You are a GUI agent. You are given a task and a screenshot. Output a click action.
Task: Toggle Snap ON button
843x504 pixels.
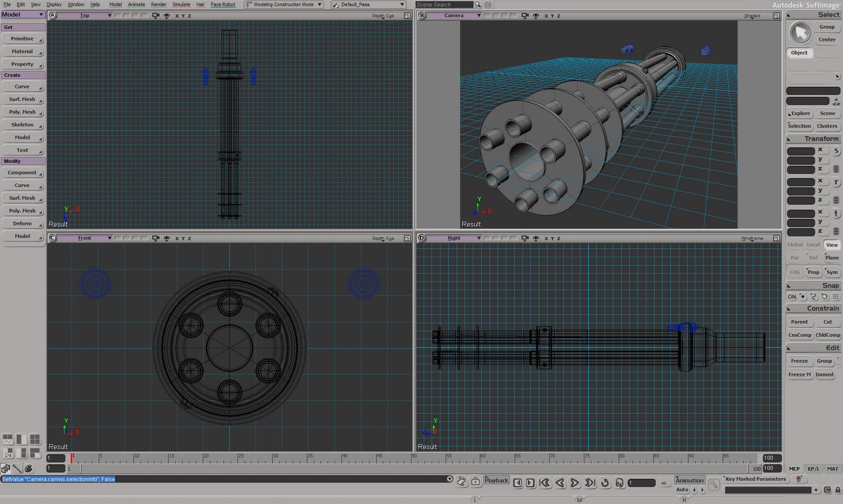pos(792,297)
